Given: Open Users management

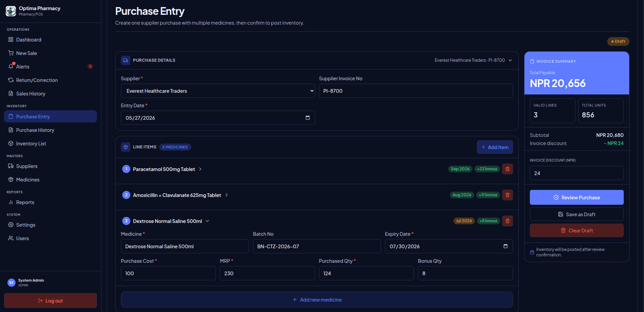Looking at the screenshot, I should click(50, 238).
